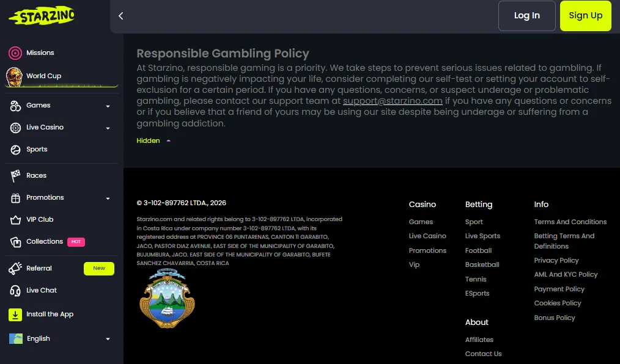Expand the Promotions submenu arrow
Screen dimensions: 620x364
(108, 198)
